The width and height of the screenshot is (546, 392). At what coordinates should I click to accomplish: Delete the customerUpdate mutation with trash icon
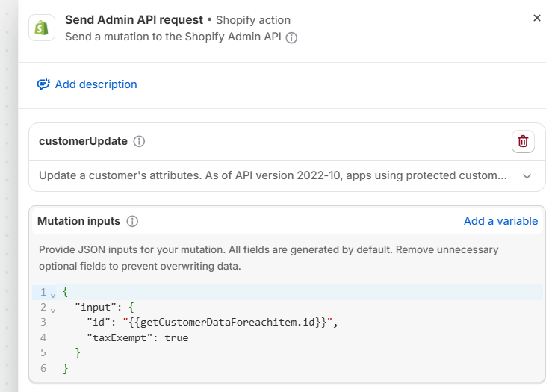[523, 141]
